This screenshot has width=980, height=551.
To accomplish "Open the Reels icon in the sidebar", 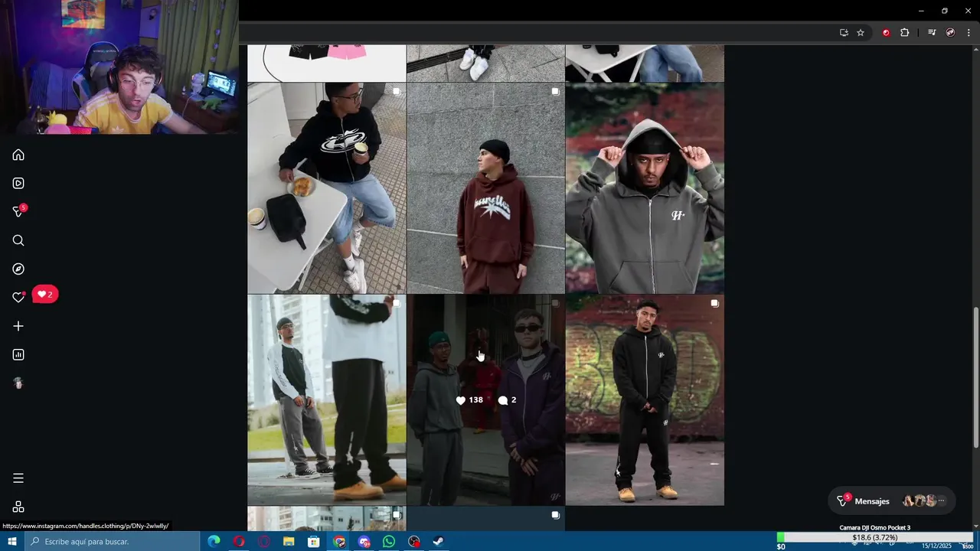I will click(x=18, y=183).
